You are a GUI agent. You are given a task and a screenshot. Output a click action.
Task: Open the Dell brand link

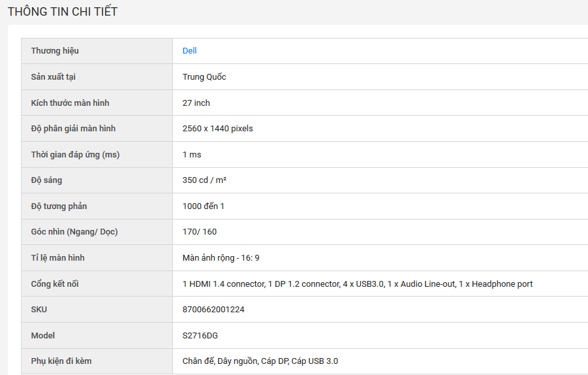point(189,51)
